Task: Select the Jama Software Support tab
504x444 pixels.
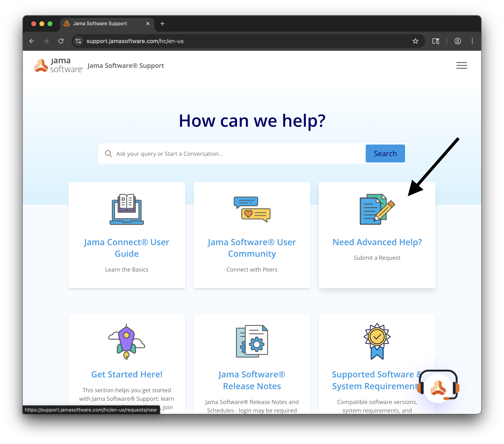Action: [107, 24]
